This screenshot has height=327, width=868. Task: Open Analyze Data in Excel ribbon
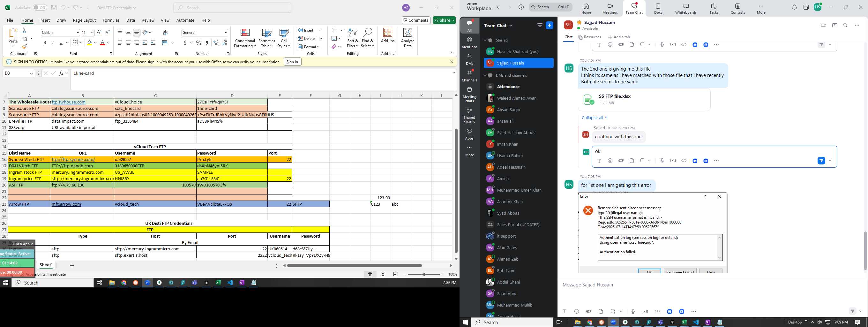point(408,38)
